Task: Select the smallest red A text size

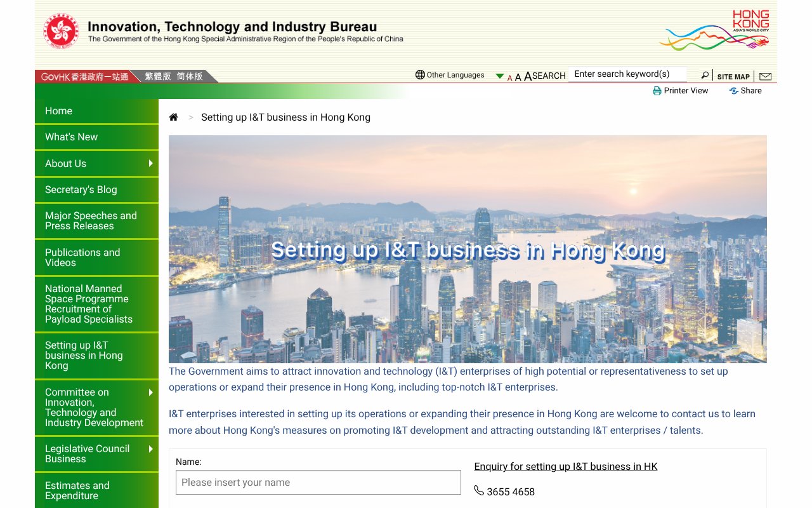Action: (509, 77)
